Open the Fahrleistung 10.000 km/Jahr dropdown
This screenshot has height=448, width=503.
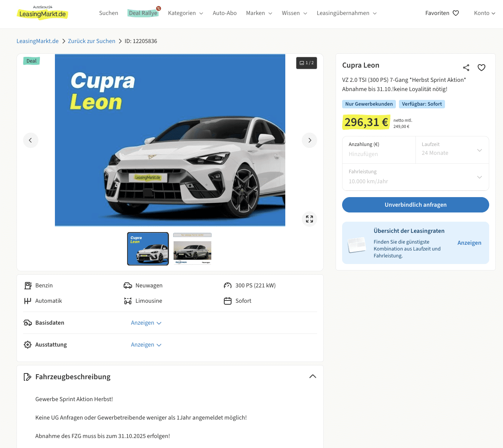pos(415,177)
